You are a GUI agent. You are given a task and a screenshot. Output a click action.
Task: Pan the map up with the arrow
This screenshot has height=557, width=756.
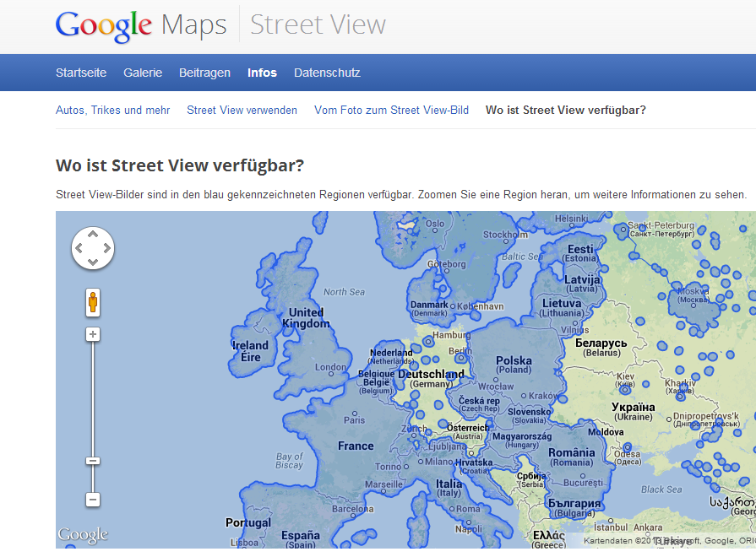[93, 234]
